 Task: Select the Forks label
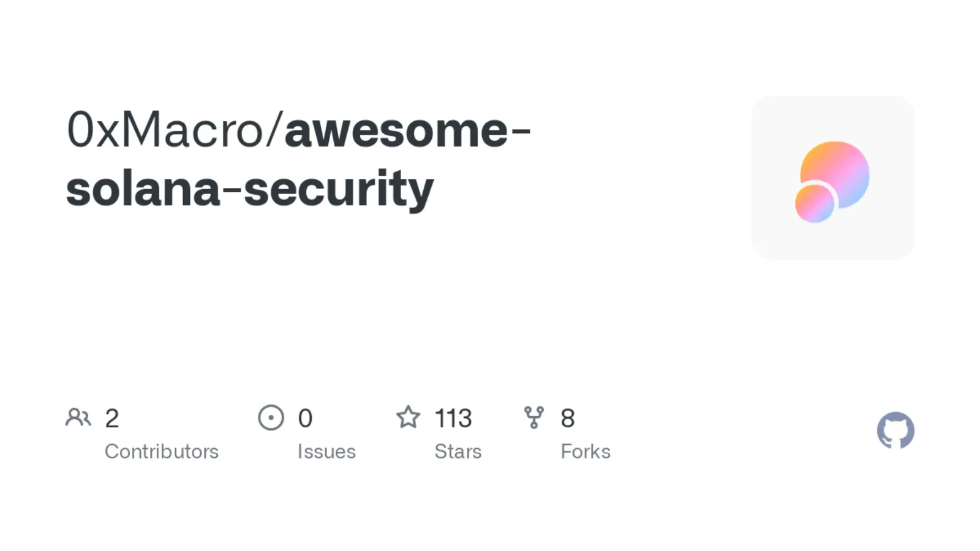[x=586, y=451]
